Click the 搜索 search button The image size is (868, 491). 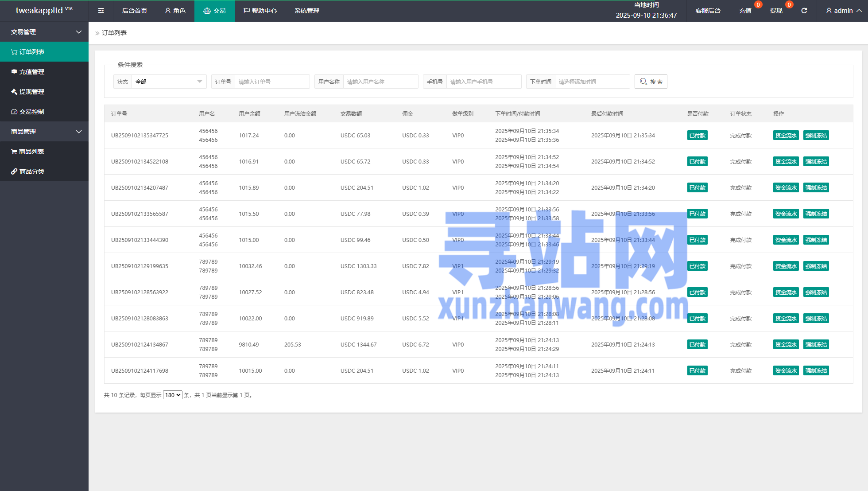(x=651, y=82)
